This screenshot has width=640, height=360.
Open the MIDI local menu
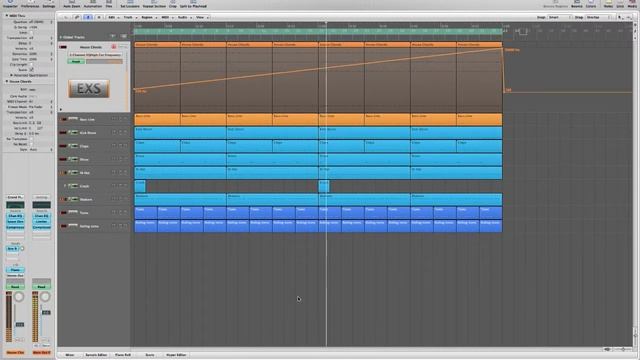pos(167,18)
